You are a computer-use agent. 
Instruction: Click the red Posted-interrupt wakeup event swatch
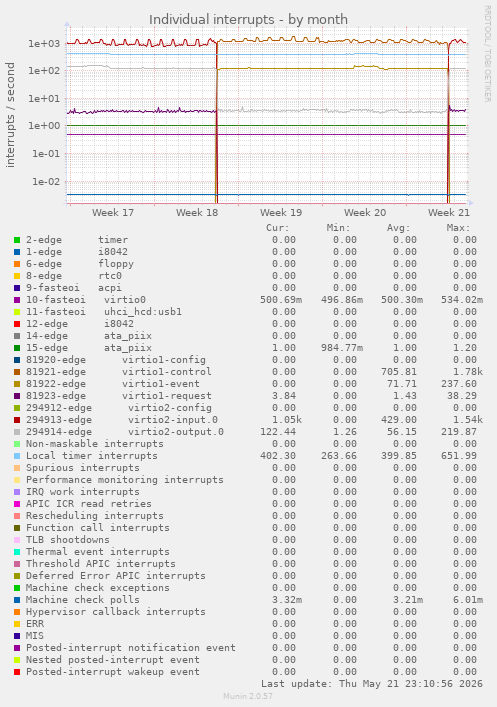(17, 672)
